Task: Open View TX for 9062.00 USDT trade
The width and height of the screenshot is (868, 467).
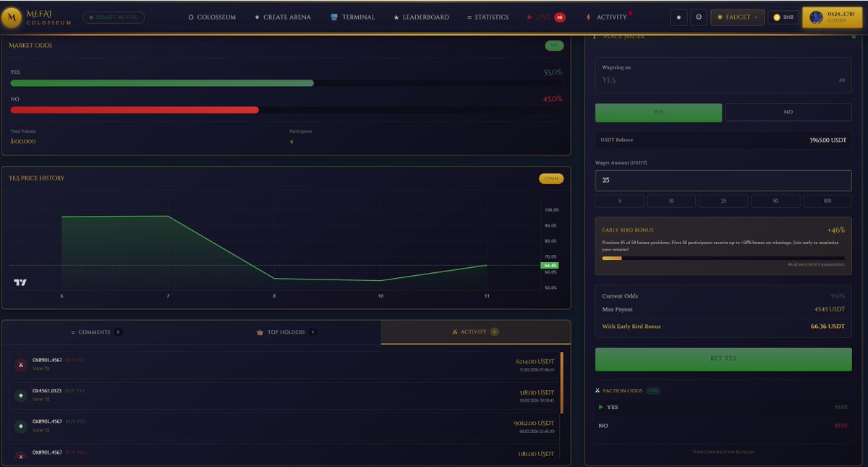Action: (x=41, y=430)
